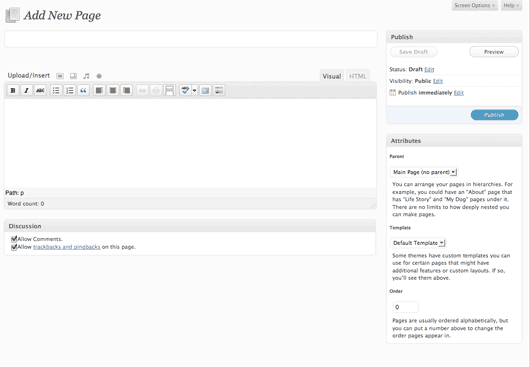Toggle Allow trackbacks and pingbacks checkbox

click(x=14, y=247)
